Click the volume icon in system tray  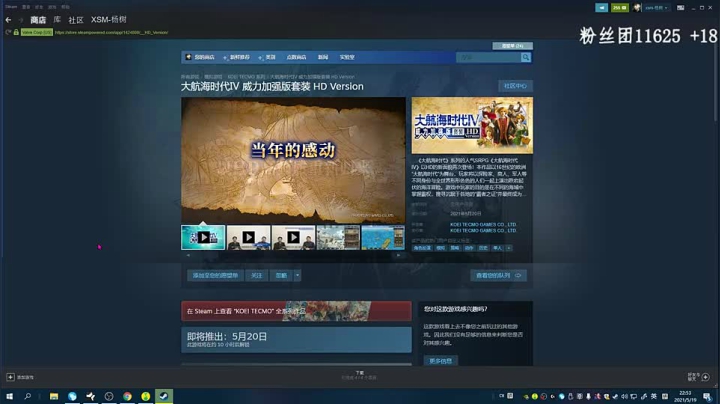tap(624, 396)
